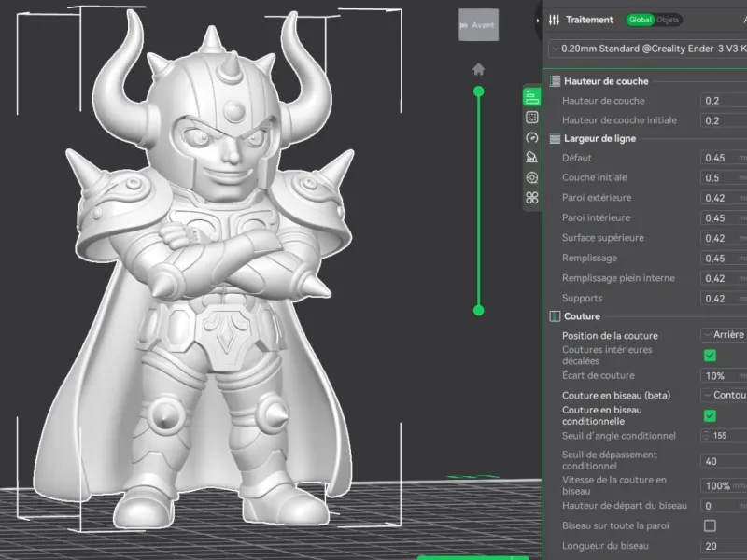Edit the Paroi intérieure width field

pyautogui.click(x=724, y=217)
